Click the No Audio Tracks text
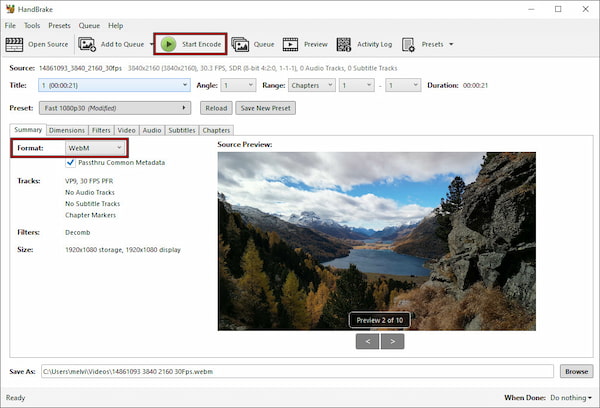This screenshot has width=600, height=408. 90,193
